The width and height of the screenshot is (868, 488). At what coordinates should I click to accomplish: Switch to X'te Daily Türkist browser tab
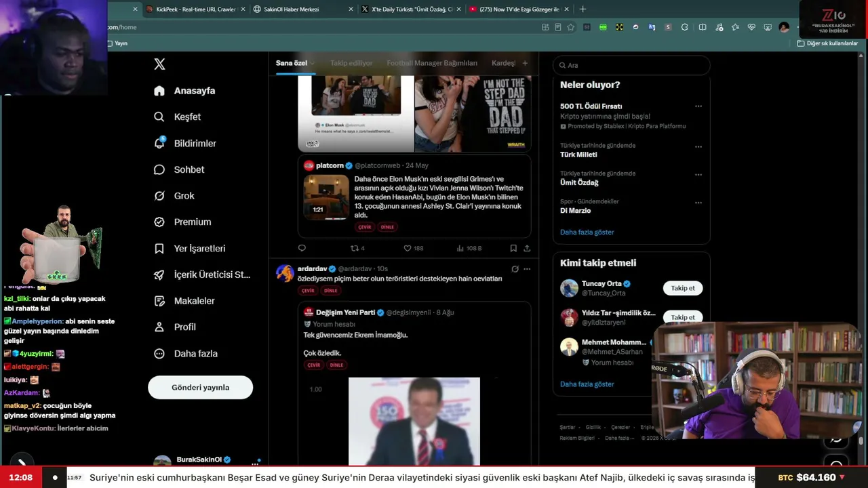(x=411, y=9)
